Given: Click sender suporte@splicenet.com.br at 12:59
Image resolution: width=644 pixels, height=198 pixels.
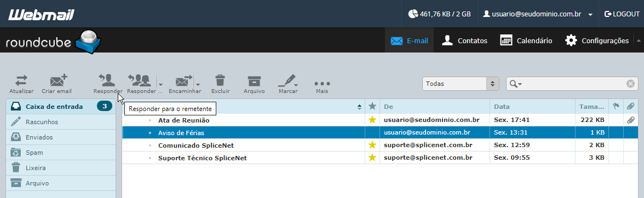Looking at the screenshot, I should click(x=428, y=145).
